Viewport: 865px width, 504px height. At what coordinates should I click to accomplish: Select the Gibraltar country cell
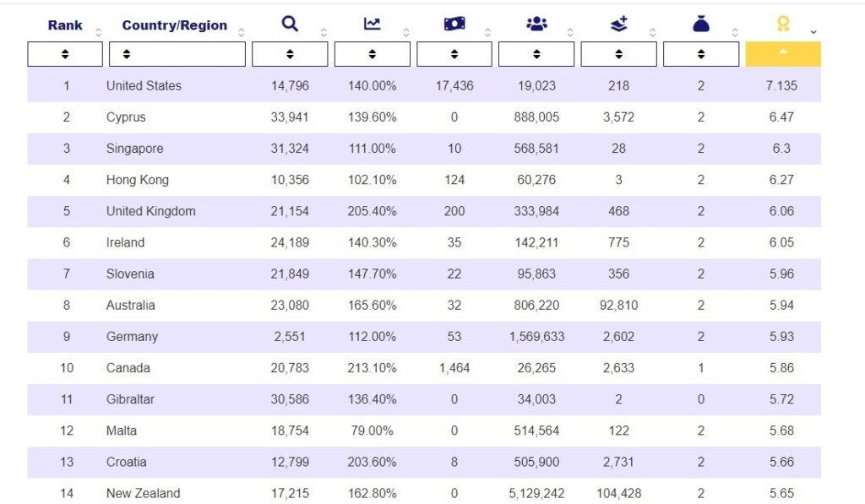coord(130,399)
